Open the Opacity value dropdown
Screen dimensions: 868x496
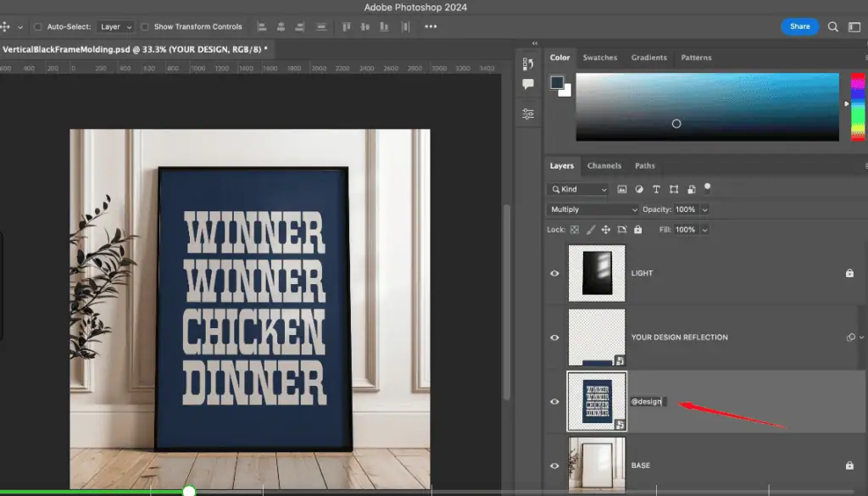[x=704, y=209]
